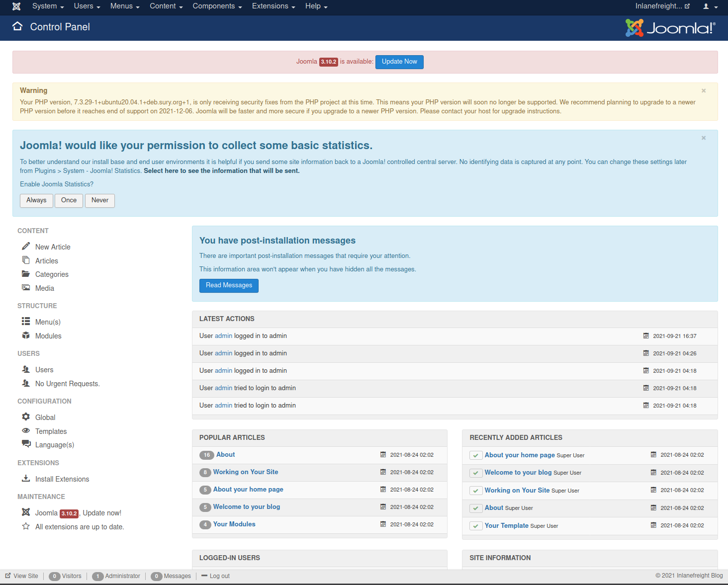Image resolution: width=728 pixels, height=585 pixels.
Task: Click the Media image icon in sidebar
Action: (26, 288)
